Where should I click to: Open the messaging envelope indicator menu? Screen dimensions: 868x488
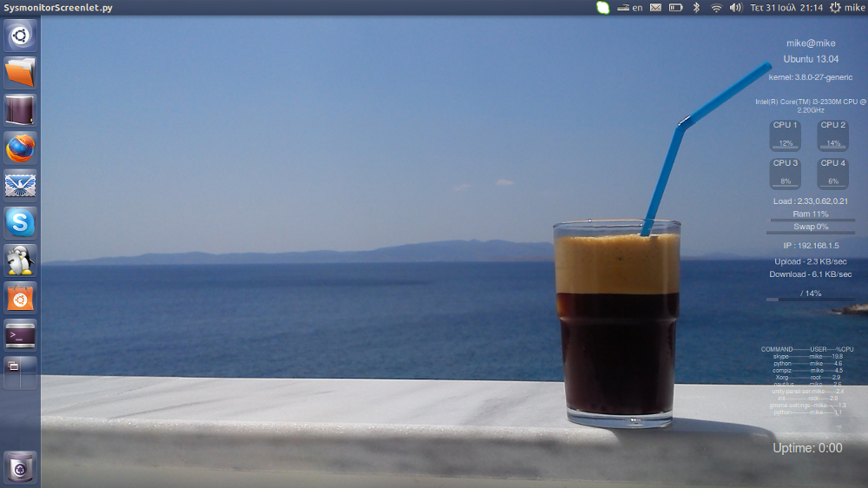point(654,8)
